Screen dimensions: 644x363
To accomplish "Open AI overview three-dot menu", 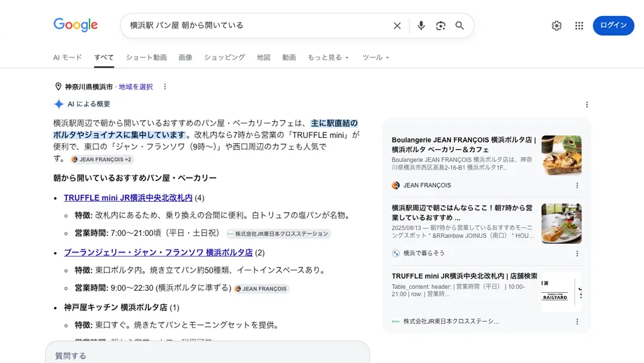I will pos(587,105).
